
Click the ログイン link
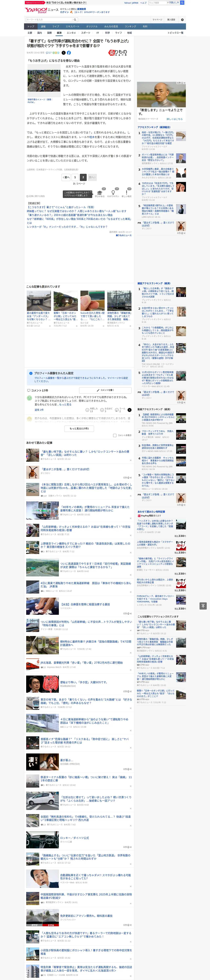[x=64, y=12]
